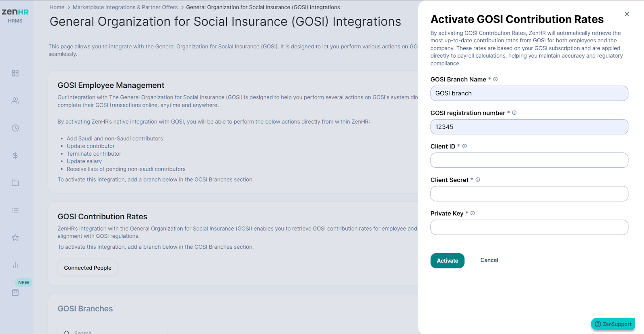Show info tooltip for Client Secret
This screenshot has height=334, width=644.
(478, 180)
